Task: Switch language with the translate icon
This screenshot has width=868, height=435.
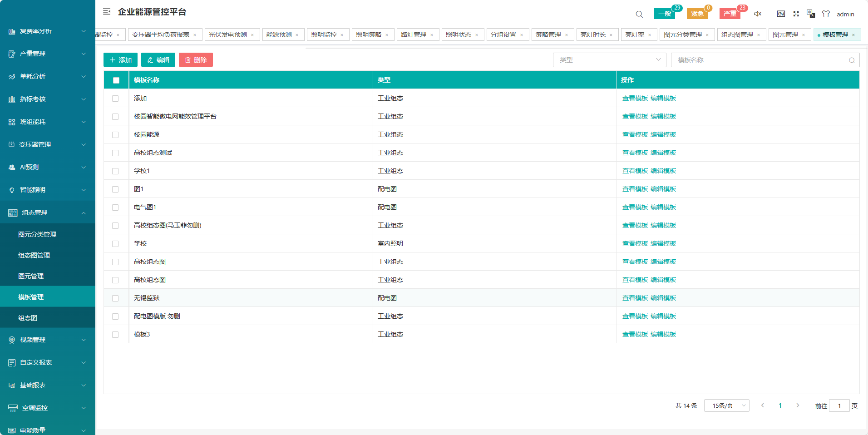Action: [811, 14]
